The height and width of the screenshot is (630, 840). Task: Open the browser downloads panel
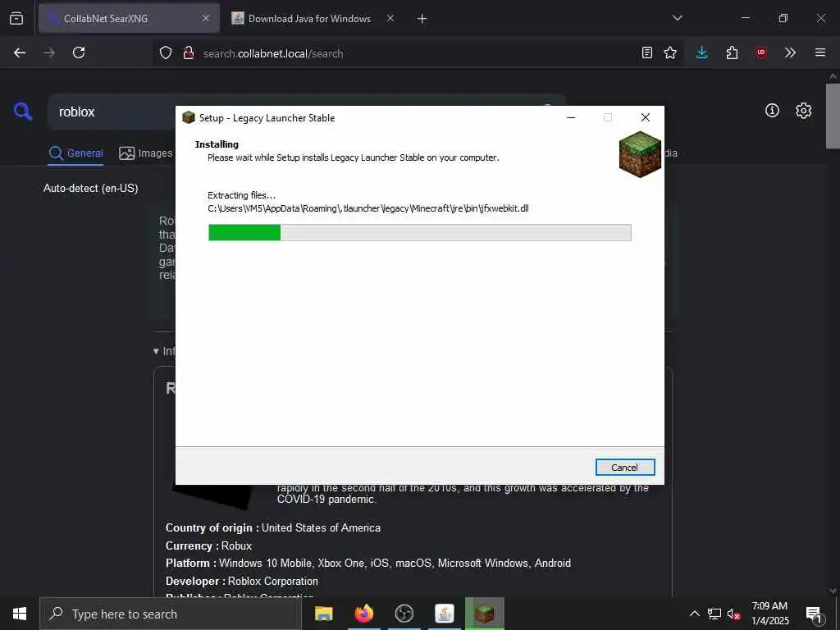click(702, 52)
